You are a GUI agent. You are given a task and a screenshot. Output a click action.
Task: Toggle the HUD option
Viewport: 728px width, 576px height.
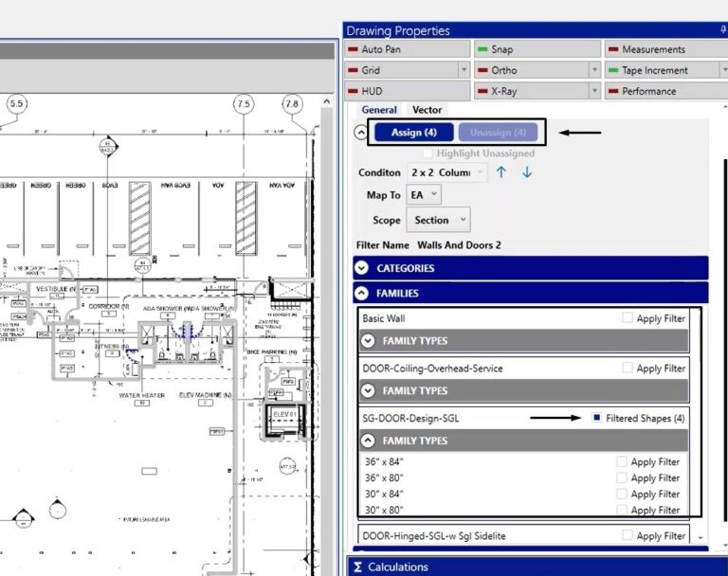(407, 91)
